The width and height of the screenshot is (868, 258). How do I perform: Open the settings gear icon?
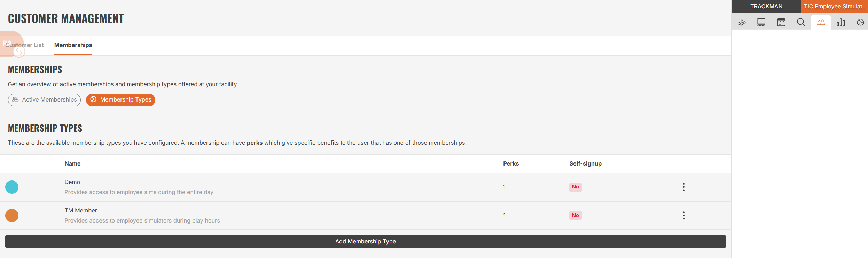[x=860, y=23]
